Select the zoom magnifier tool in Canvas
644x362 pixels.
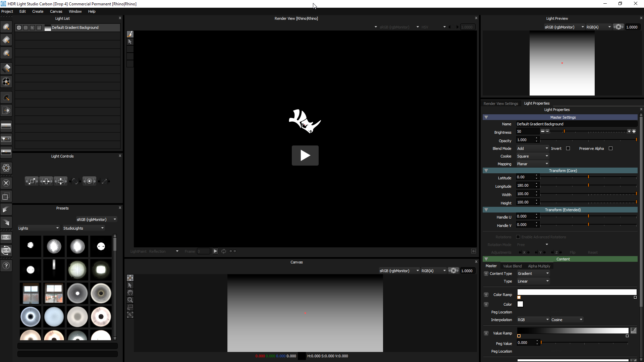[130, 300]
